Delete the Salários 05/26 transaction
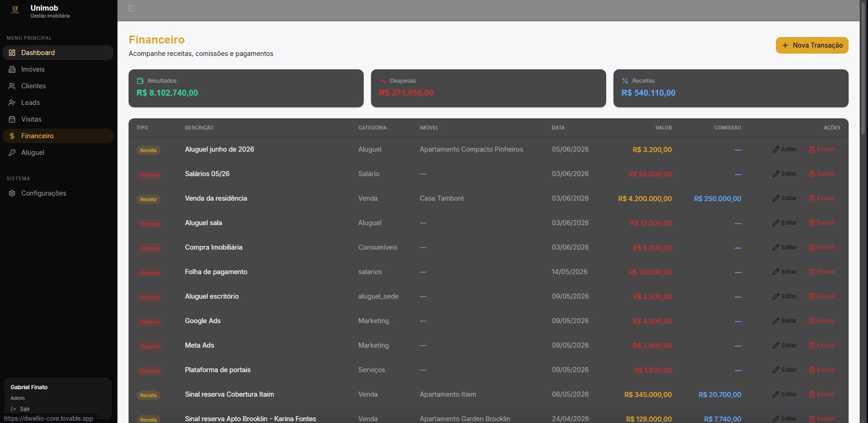 pos(822,174)
